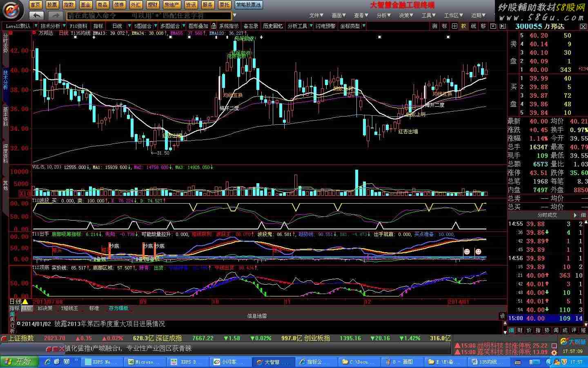Click the 备忘录 toolbar item

pos(251,26)
